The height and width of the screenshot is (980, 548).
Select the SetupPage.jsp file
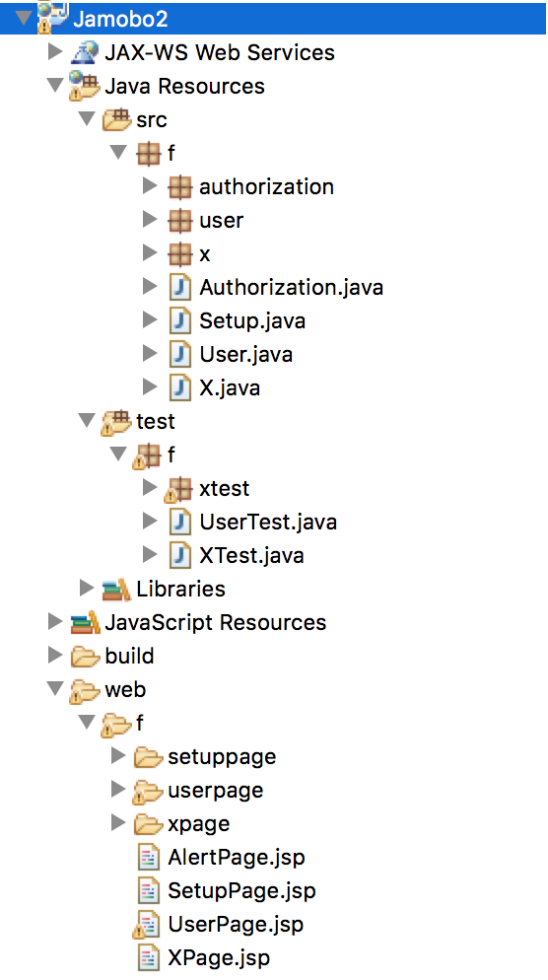(241, 890)
